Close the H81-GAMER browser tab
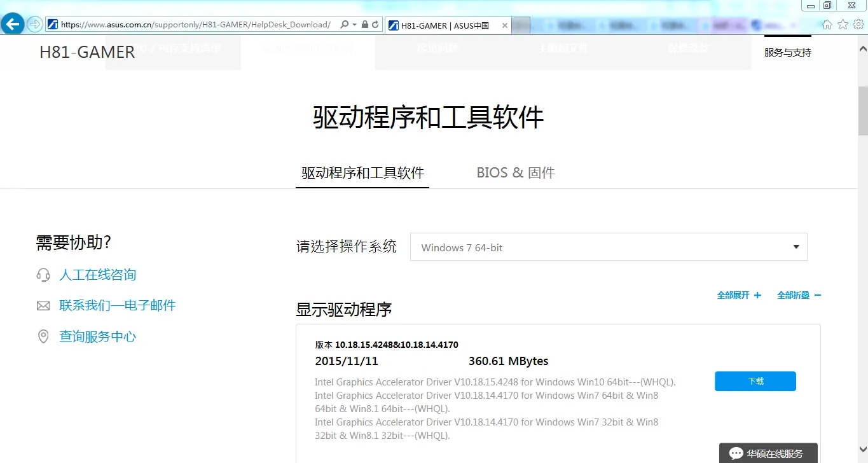This screenshot has width=868, height=463. pos(505,25)
